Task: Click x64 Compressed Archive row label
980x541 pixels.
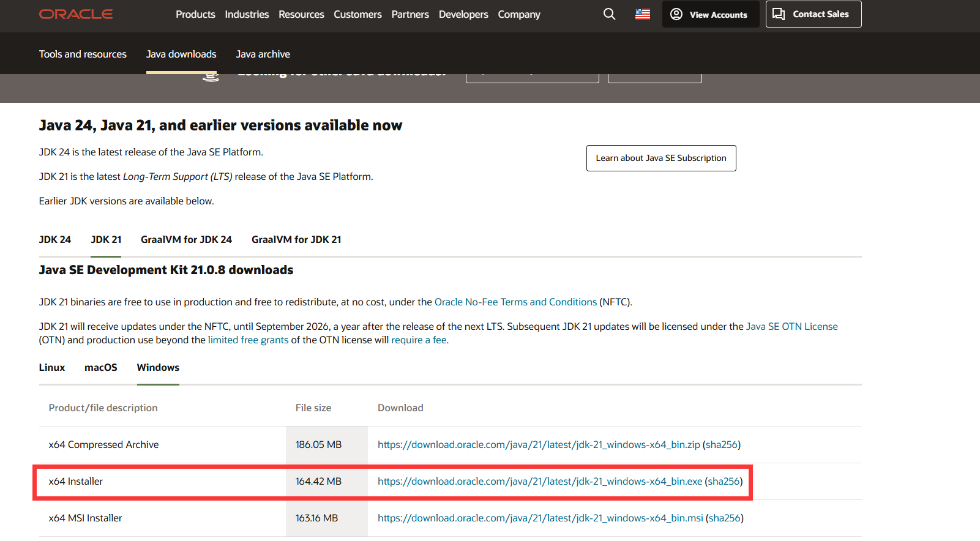Action: click(x=103, y=444)
